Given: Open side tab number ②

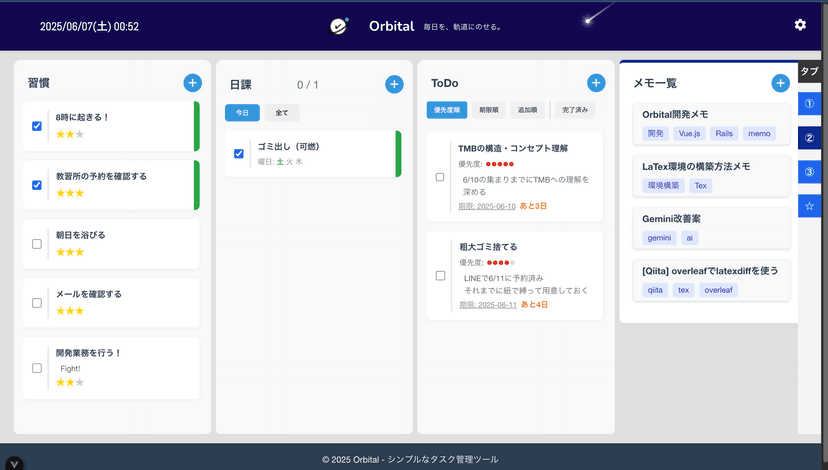Looking at the screenshot, I should [x=809, y=138].
